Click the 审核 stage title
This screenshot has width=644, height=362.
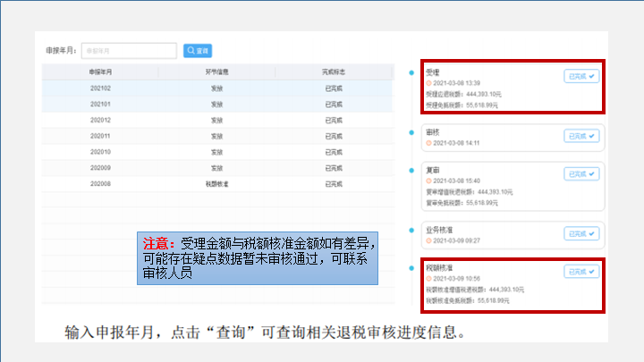pos(433,132)
